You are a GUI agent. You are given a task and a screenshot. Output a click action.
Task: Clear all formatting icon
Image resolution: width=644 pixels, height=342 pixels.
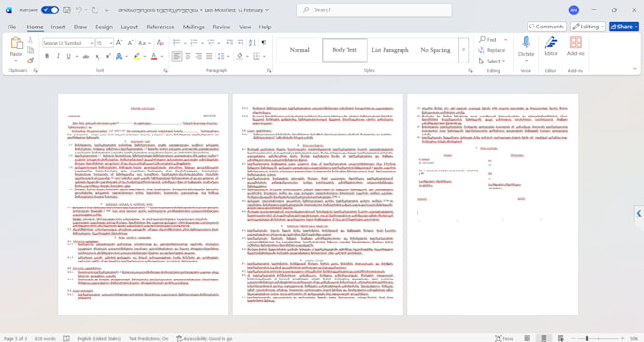(x=160, y=43)
